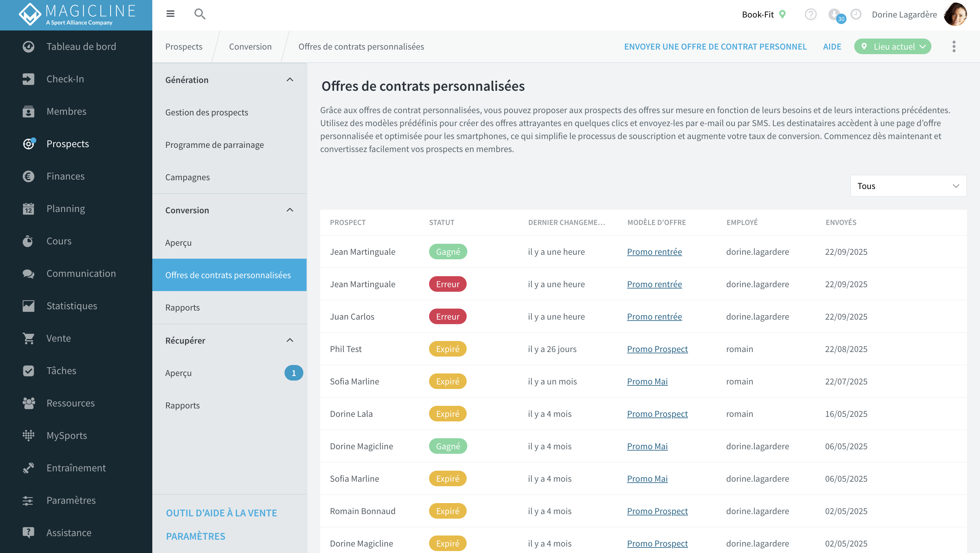Sort by the ENVOYÉS column header
The width and height of the screenshot is (980, 553).
click(841, 222)
